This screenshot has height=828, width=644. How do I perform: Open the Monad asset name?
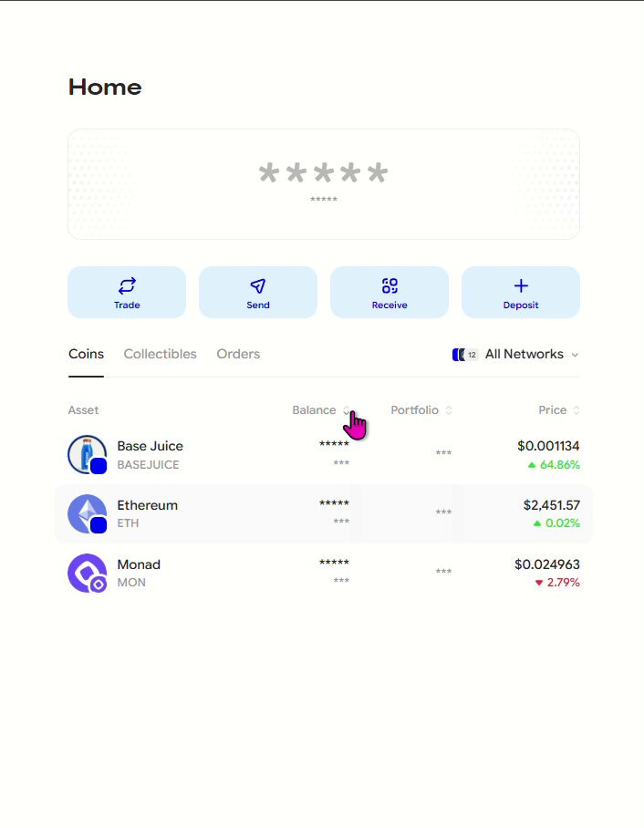click(139, 564)
